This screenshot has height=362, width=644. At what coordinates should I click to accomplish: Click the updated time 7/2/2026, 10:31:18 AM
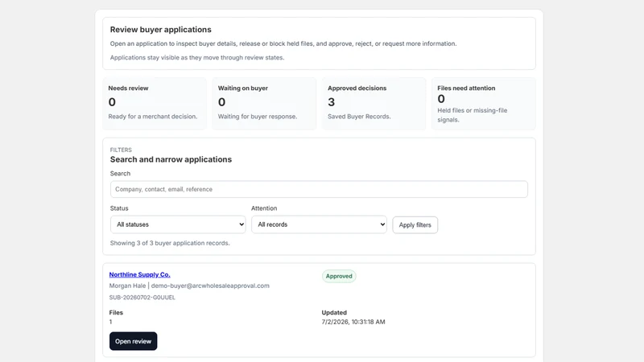[x=353, y=323]
